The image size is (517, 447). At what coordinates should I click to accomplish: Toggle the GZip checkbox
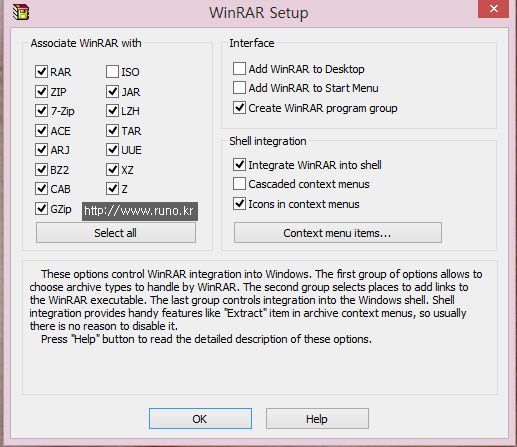pyautogui.click(x=41, y=209)
